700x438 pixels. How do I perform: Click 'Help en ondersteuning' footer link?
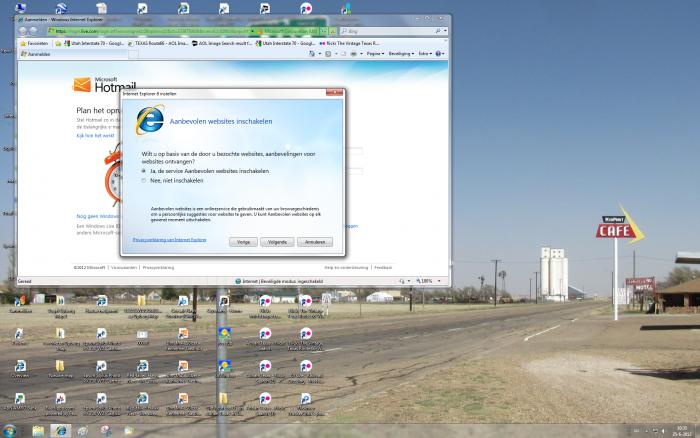346,267
